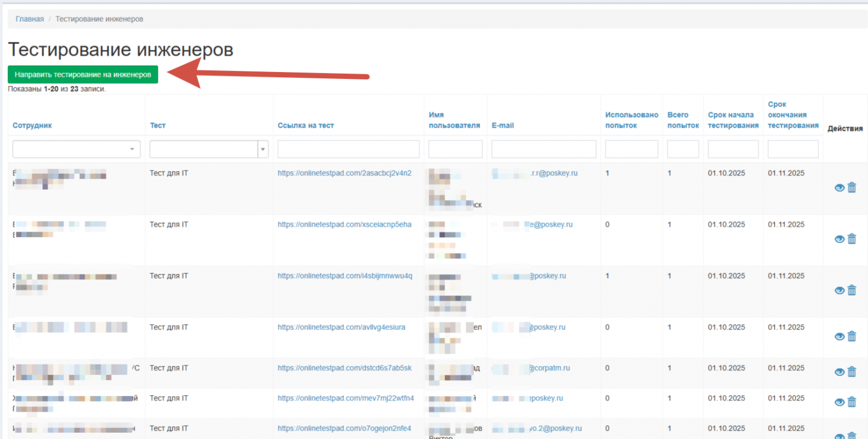
Task: Click the 'E-mail' filter input field
Action: (543, 149)
